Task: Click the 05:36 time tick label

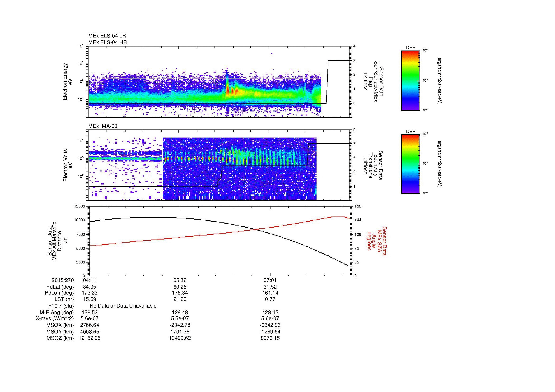Action: tap(180, 280)
